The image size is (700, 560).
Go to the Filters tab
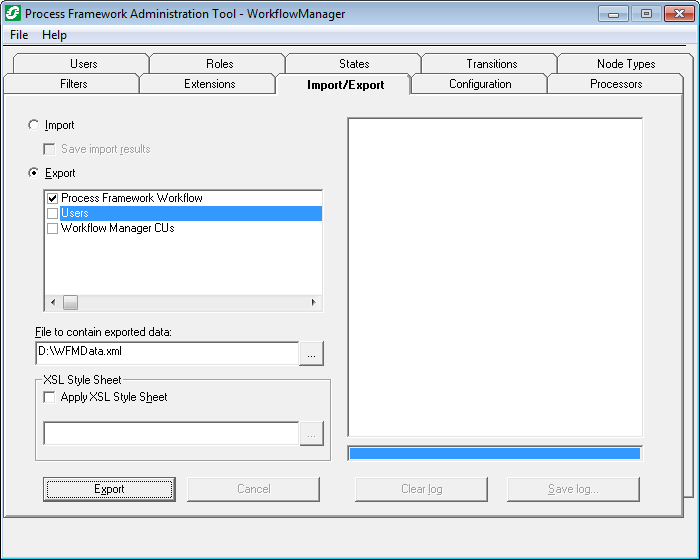73,84
